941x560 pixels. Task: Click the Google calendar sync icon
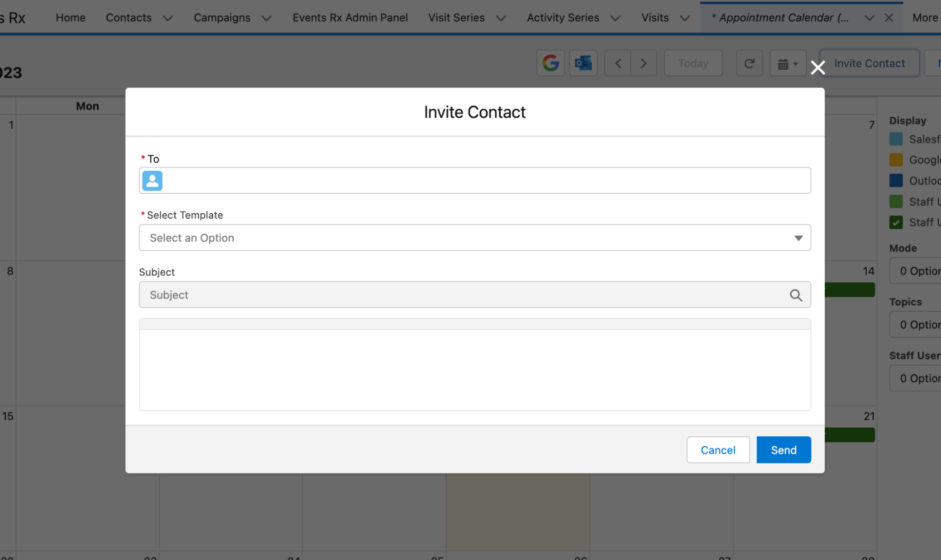(550, 63)
